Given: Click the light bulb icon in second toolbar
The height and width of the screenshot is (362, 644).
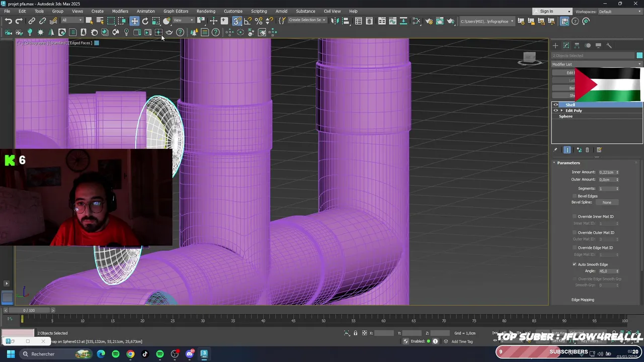Looking at the screenshot, I should tap(30, 32).
